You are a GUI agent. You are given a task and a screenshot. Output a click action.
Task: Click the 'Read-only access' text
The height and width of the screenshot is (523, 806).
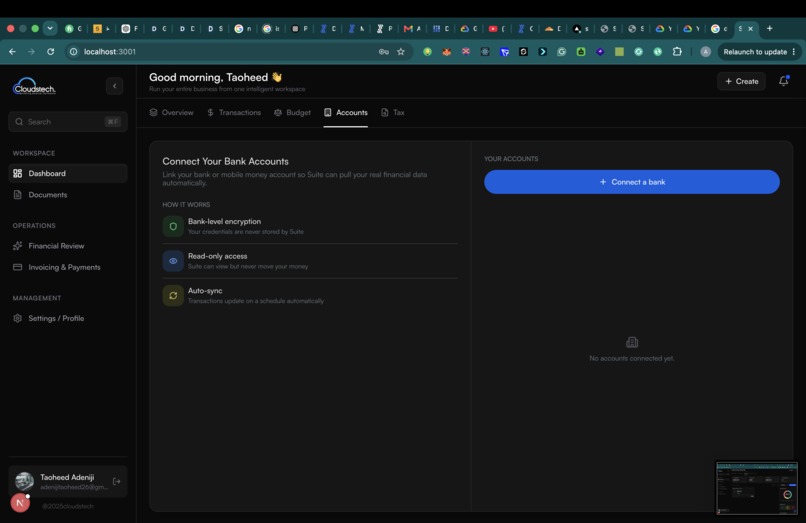click(217, 256)
